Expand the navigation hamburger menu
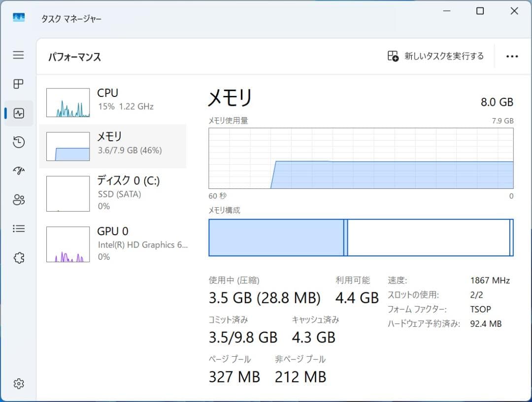The image size is (532, 402). (x=18, y=55)
